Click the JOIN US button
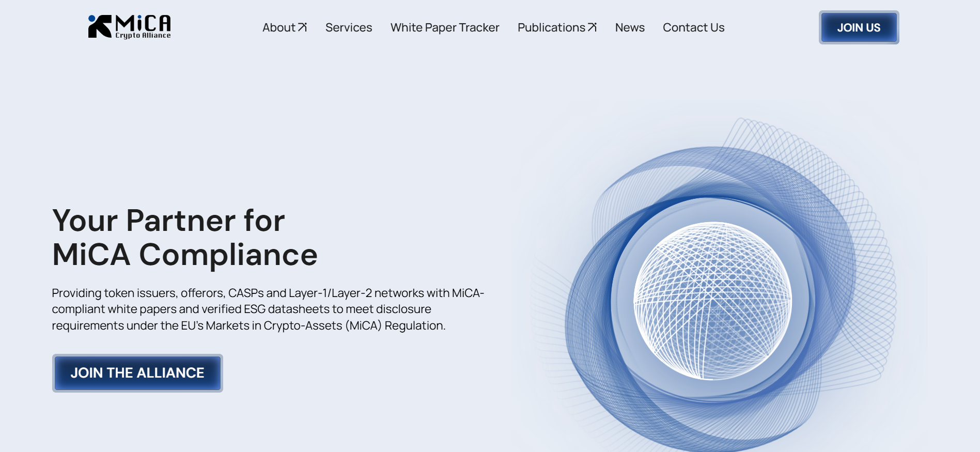980x452 pixels. [x=859, y=27]
